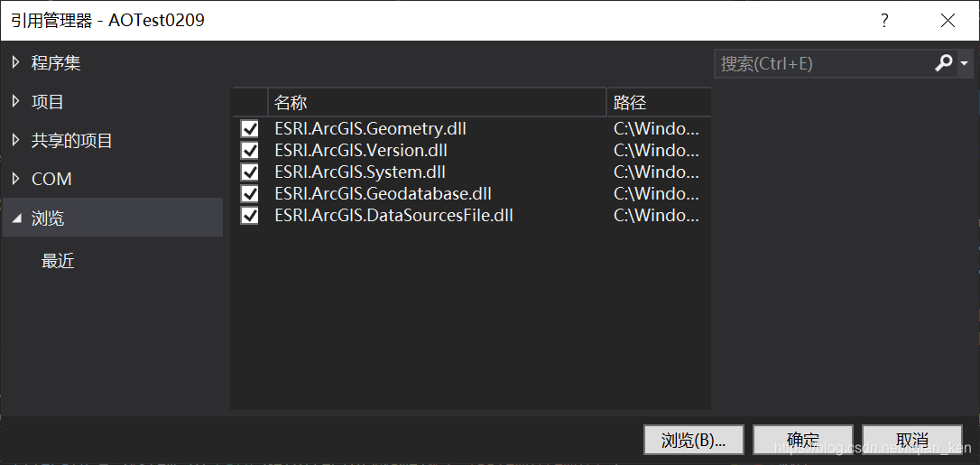Expand the 程序集 category arrow
The width and height of the screenshot is (980, 465).
(16, 62)
